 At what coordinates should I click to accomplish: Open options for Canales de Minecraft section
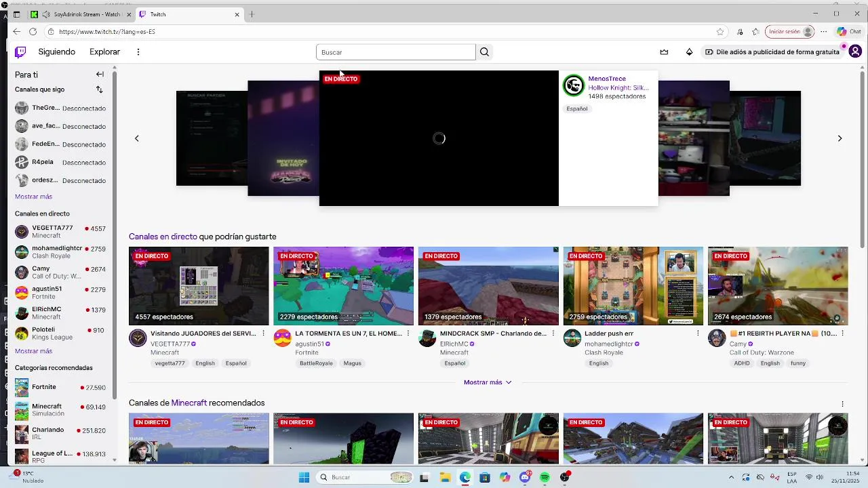click(x=842, y=404)
